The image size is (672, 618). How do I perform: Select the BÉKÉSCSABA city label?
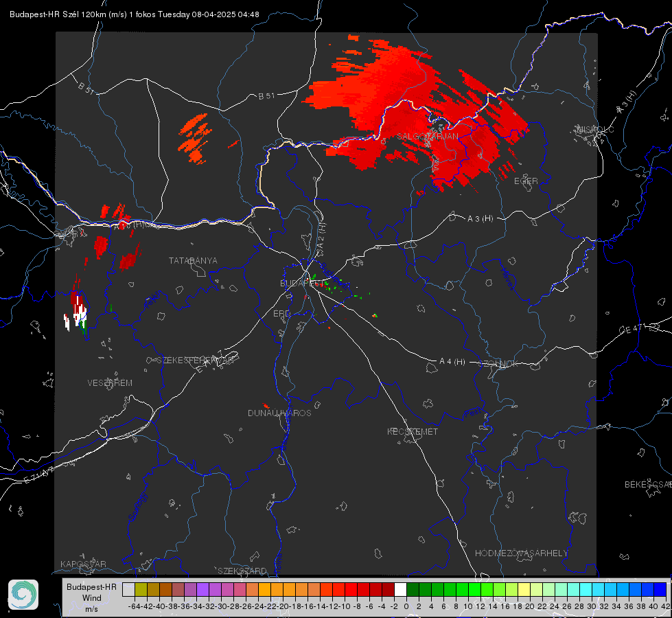pyautogui.click(x=648, y=485)
